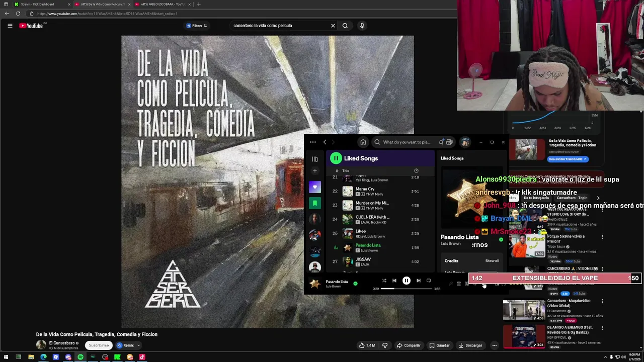Open Spotify from the Windows taskbar

(80, 357)
